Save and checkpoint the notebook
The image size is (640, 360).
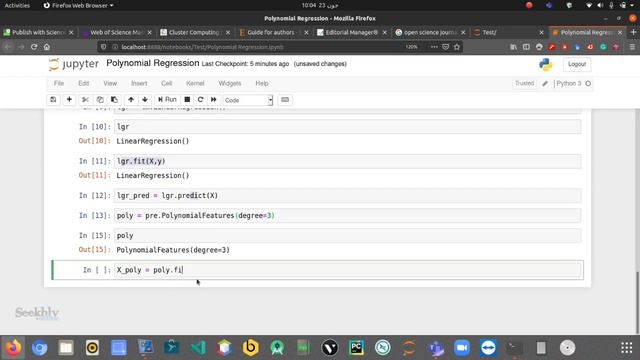[53, 100]
